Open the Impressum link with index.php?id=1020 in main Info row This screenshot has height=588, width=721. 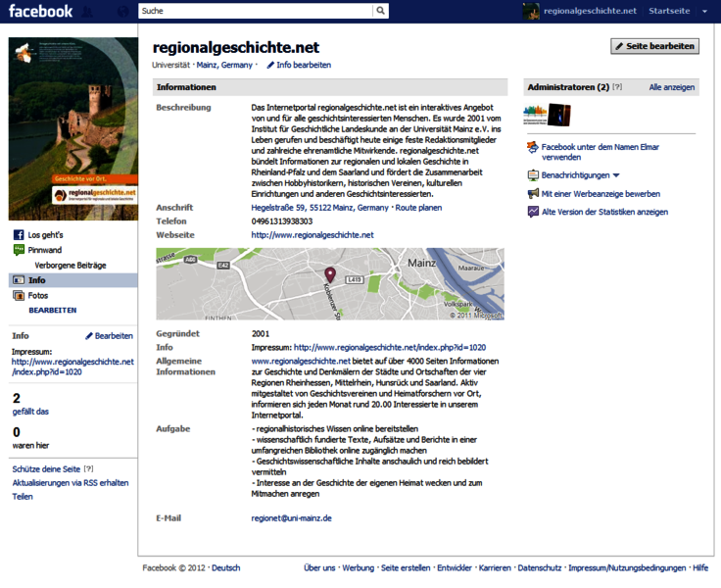[390, 347]
